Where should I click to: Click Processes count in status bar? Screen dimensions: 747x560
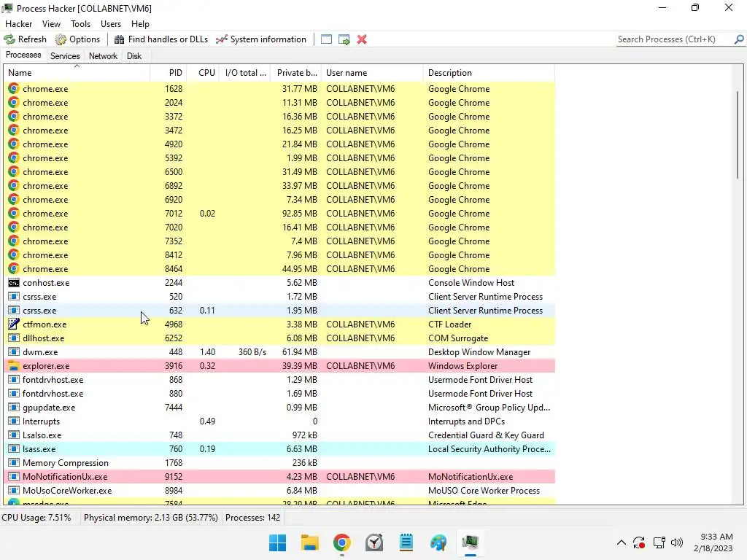252,518
